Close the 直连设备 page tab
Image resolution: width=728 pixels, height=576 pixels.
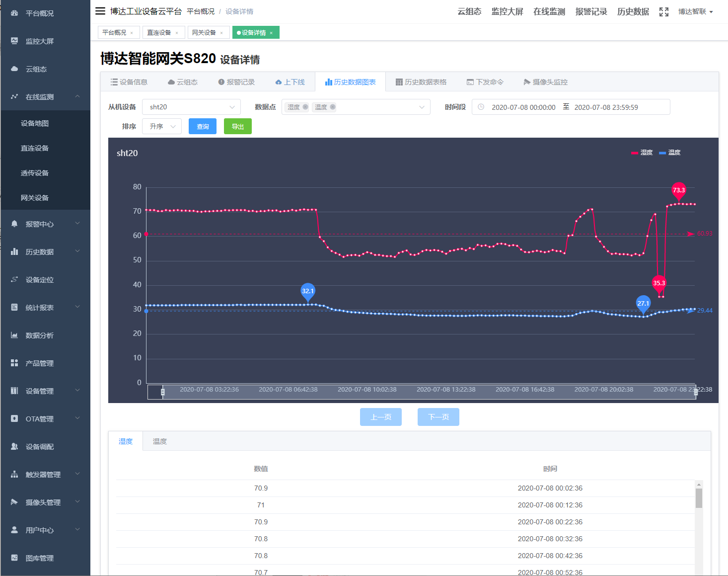coord(177,33)
